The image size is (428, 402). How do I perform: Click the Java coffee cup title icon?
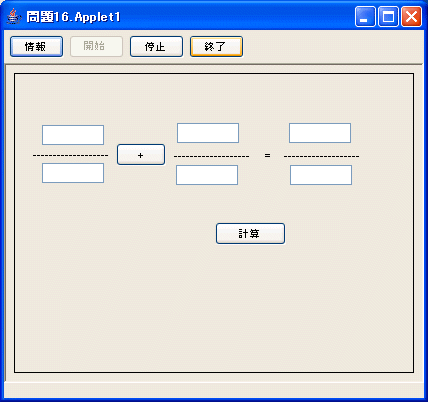(x=13, y=16)
